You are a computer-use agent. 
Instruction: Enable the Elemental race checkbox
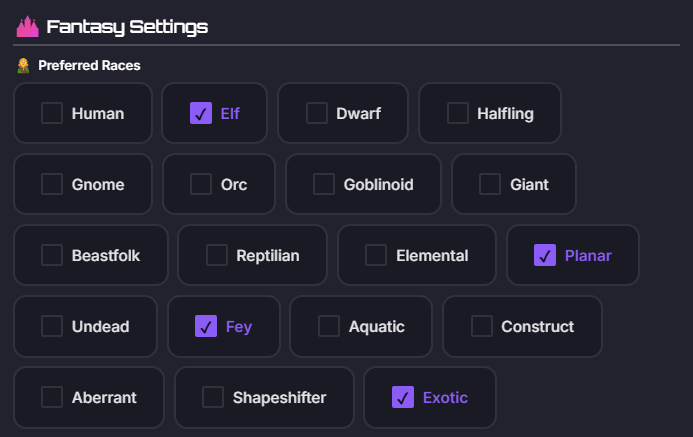(376, 255)
